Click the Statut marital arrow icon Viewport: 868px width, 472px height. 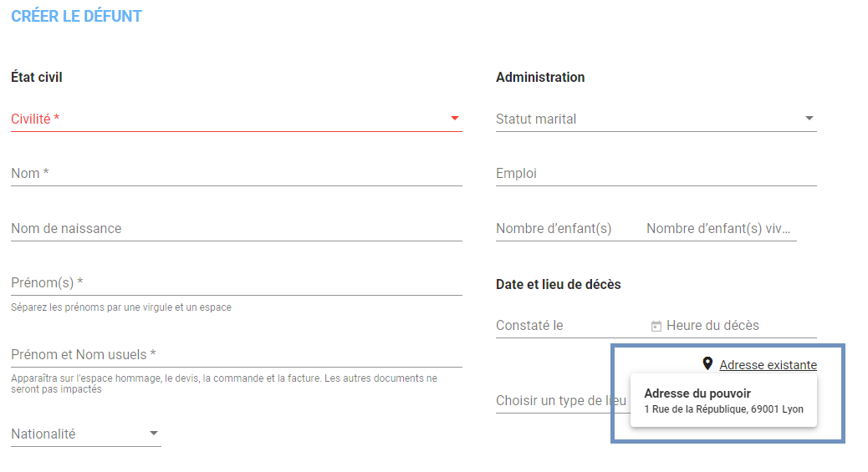[x=809, y=119]
